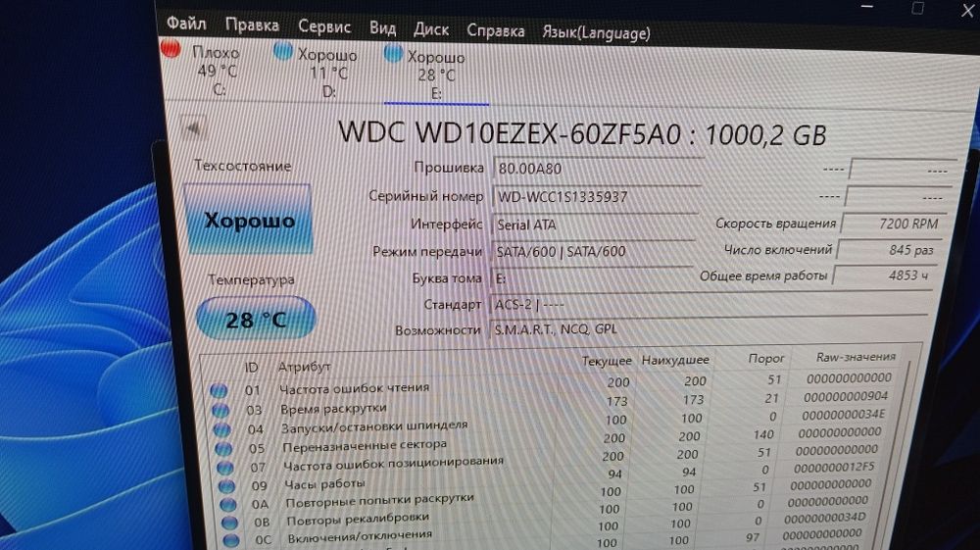Image resolution: width=980 pixels, height=550 pixels.
Task: Click the Наихудшее column header
Action: pyautogui.click(x=675, y=360)
